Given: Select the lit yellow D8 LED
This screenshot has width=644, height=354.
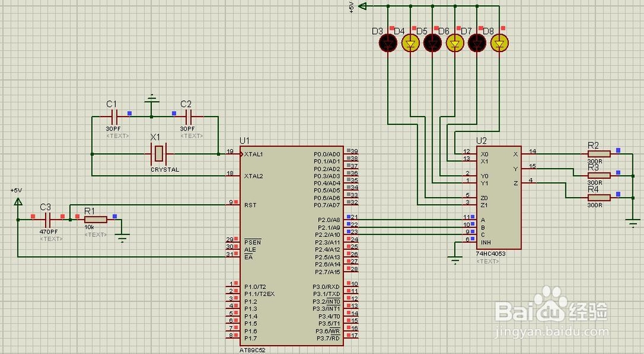Looking at the screenshot, I should pos(500,42).
